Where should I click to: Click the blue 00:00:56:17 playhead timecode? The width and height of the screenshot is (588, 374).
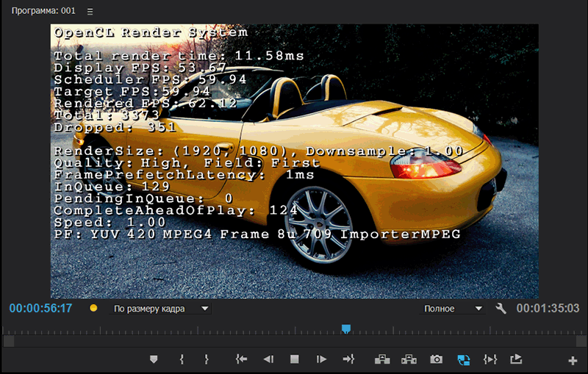pos(40,309)
